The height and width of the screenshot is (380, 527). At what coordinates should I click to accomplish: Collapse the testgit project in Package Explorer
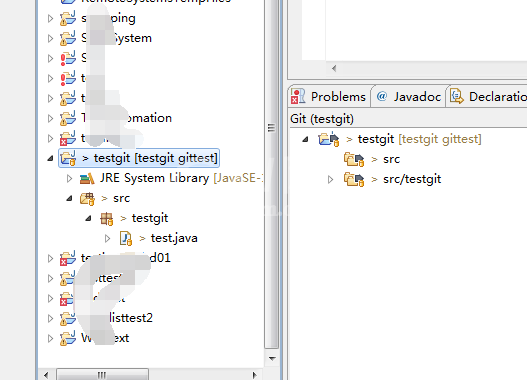coord(50,158)
